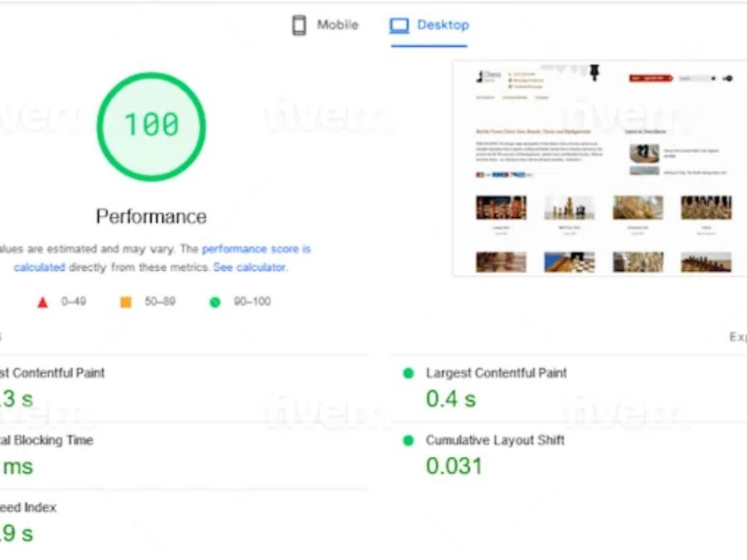The image size is (747, 560).
Task: Click the Speed Index label
Action: point(28,508)
